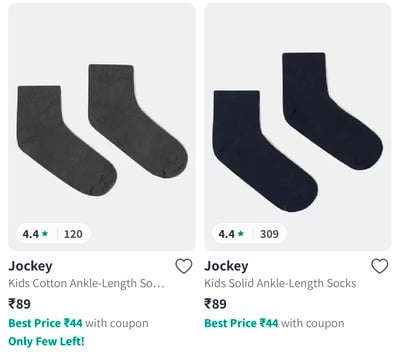The image size is (400, 363).
Task: Select ₹89 price of solid socks
Action: point(215,304)
